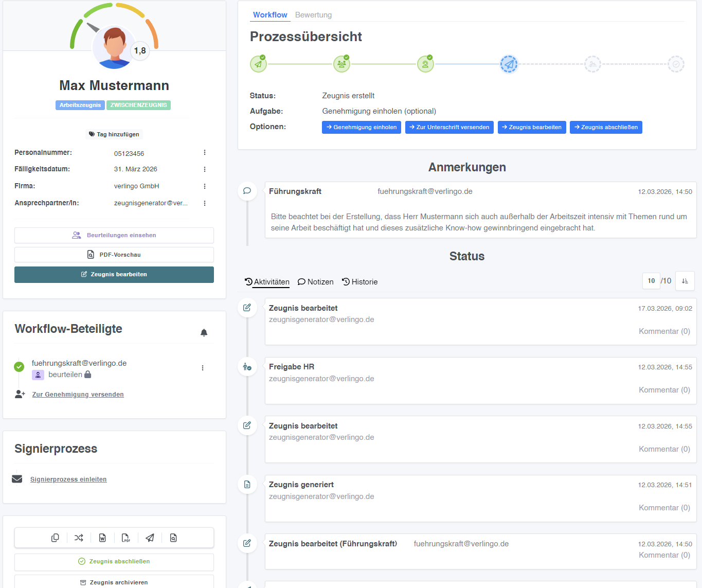Viewport: 702px width, 588px height.
Task: Click the dark teal Zeugnis bearbeiten button
Action: 114,274
